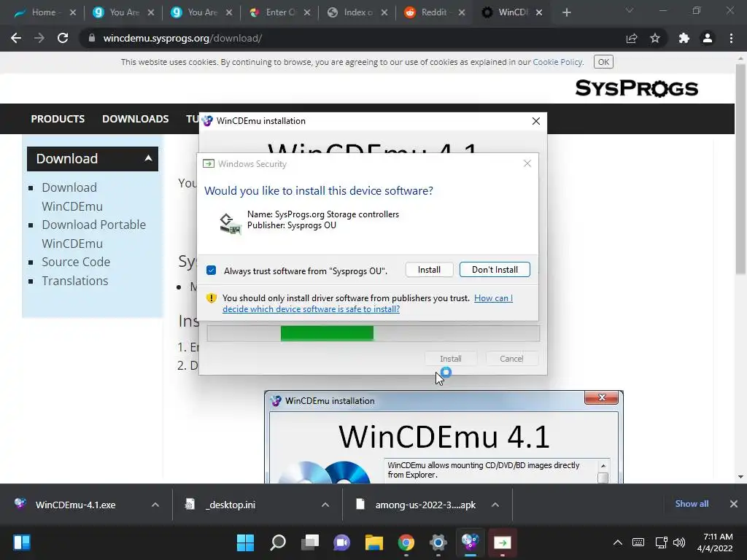Open Chrome extensions puzzle icon

(684, 38)
